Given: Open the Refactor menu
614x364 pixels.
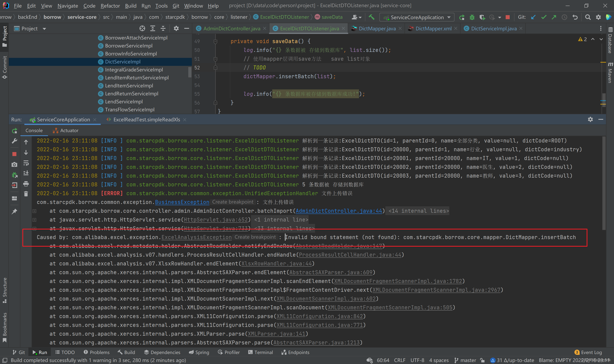Looking at the screenshot, I should point(110,6).
